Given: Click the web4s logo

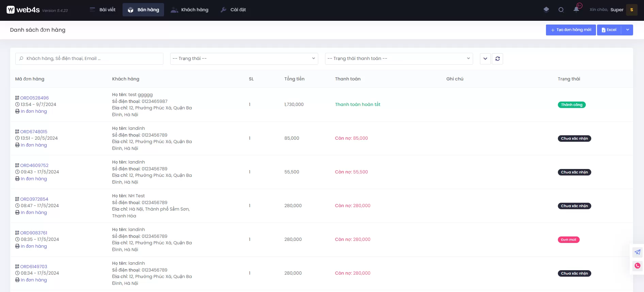Looking at the screenshot, I should click(x=23, y=10).
